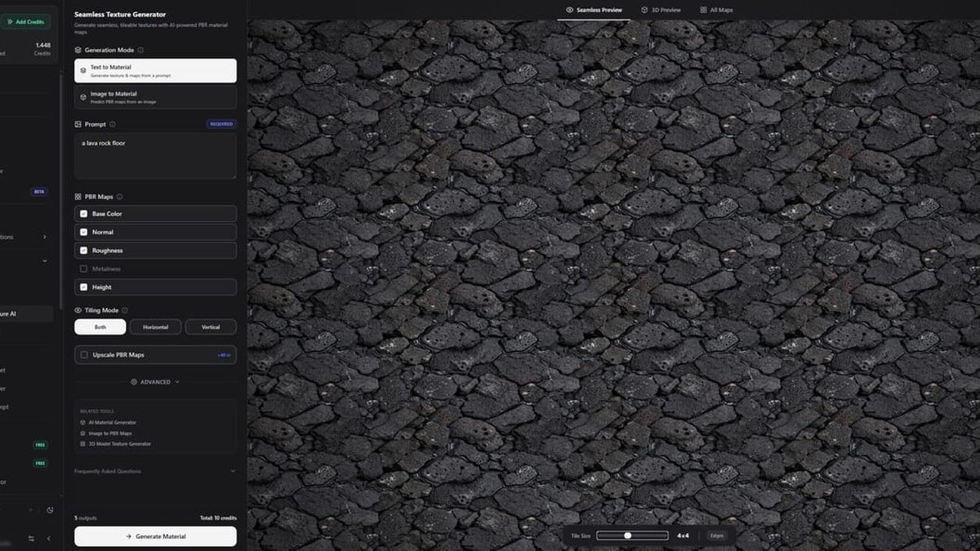Switch to the All Maps tab
Image resolution: width=980 pixels, height=551 pixels.
(x=716, y=10)
